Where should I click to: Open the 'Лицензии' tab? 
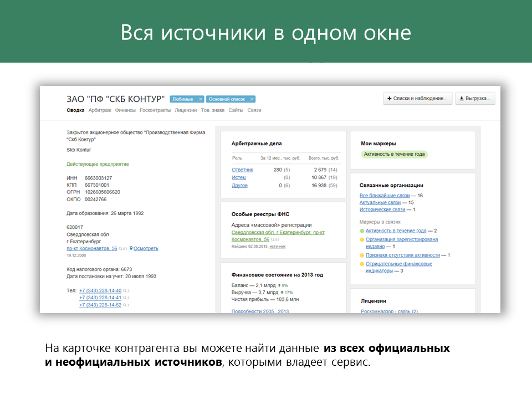point(186,110)
